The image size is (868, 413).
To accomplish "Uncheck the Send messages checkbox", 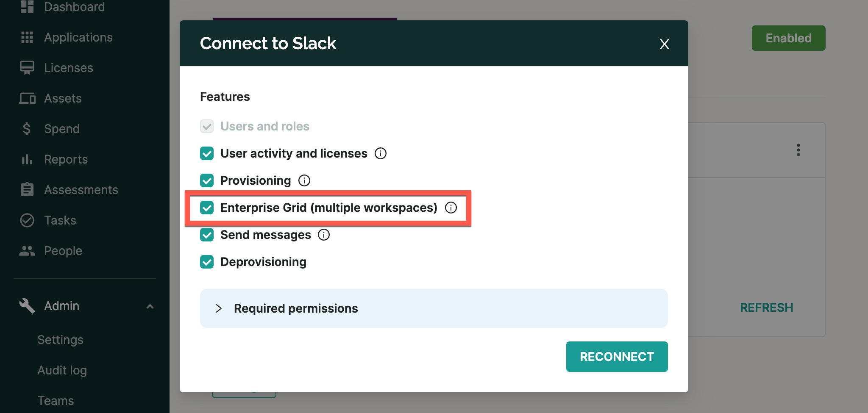I will [x=207, y=235].
